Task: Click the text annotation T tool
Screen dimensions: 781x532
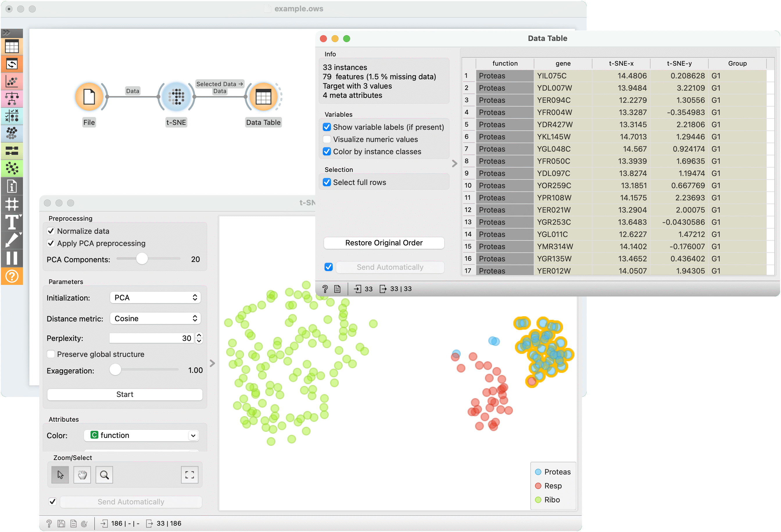Action: point(12,222)
